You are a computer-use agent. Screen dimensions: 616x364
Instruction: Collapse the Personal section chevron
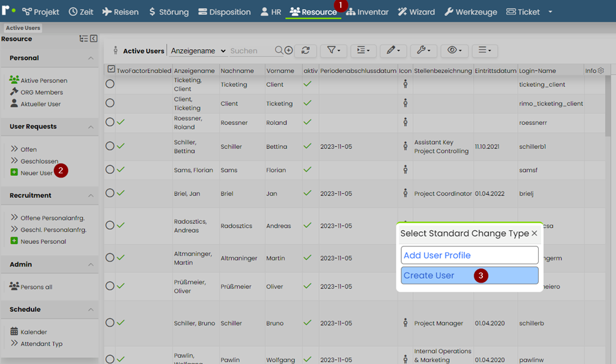tap(91, 58)
